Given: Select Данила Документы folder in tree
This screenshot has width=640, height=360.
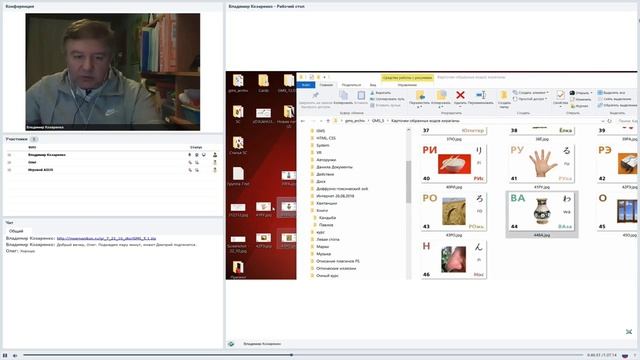Looking at the screenshot, I should coord(334,167).
